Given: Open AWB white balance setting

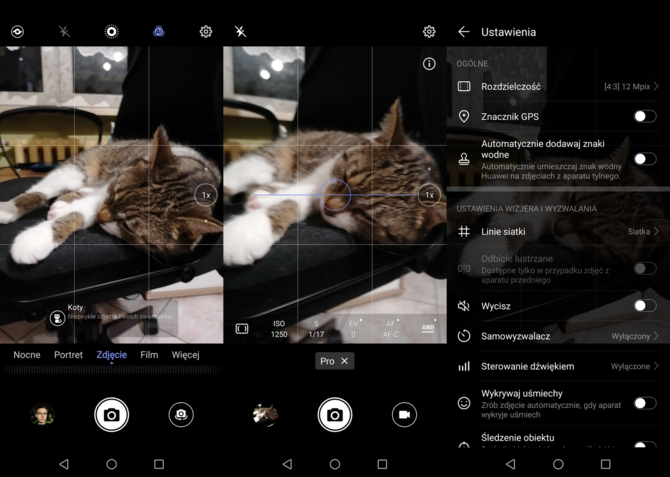Looking at the screenshot, I should click(x=428, y=328).
